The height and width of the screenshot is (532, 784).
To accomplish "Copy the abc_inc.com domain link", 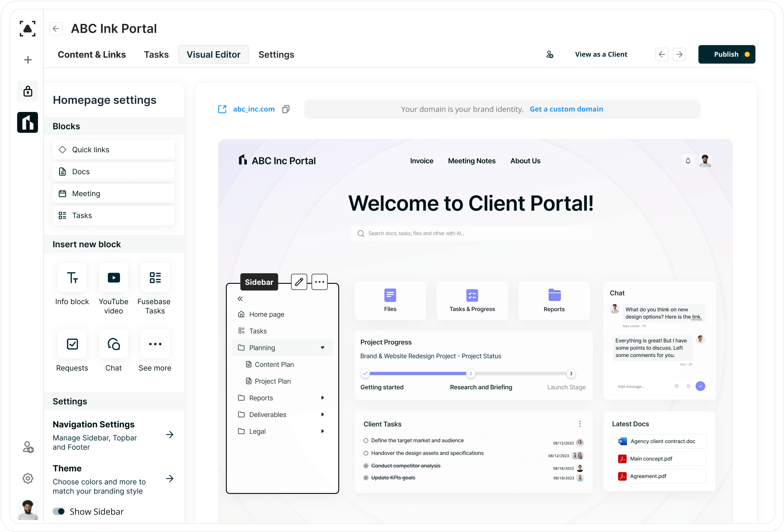I will 286,109.
